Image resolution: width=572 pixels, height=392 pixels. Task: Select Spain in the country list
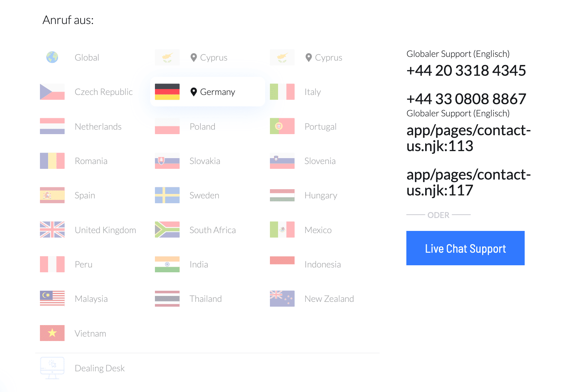85,195
